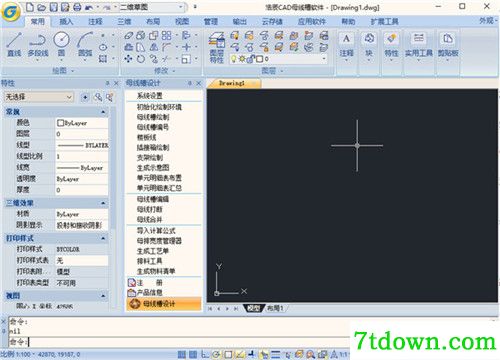Click the Open folder icon in quick access bar
This screenshot has height=360, width=500.
41,7
